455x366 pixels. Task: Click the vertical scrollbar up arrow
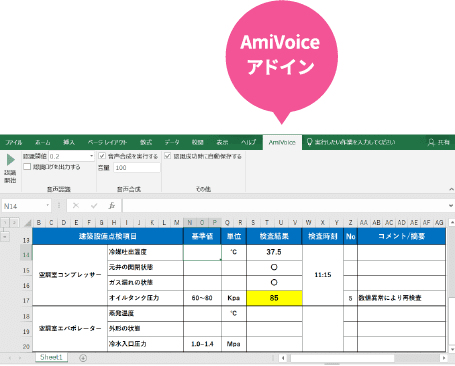pos(452,222)
